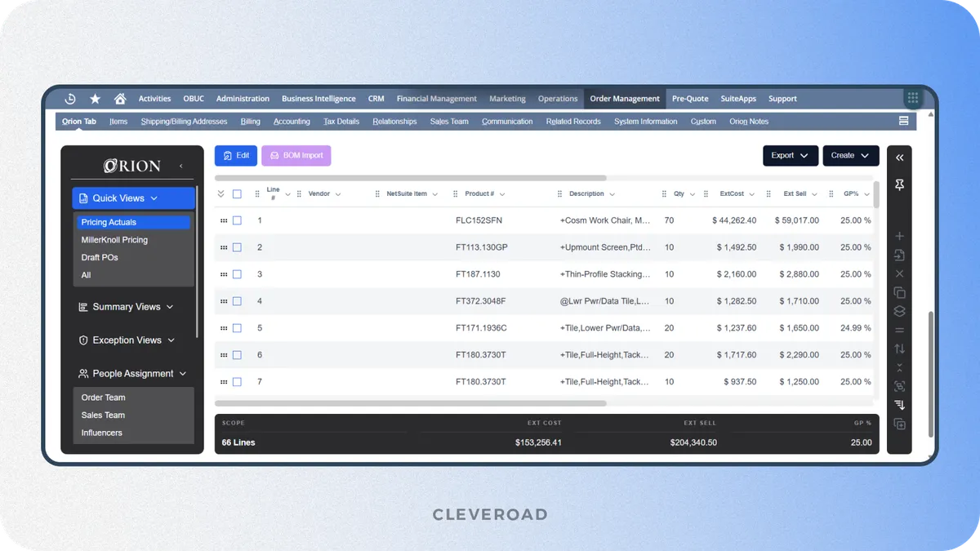980x551 pixels.
Task: Check the select-all checkbox in table header
Action: click(238, 193)
